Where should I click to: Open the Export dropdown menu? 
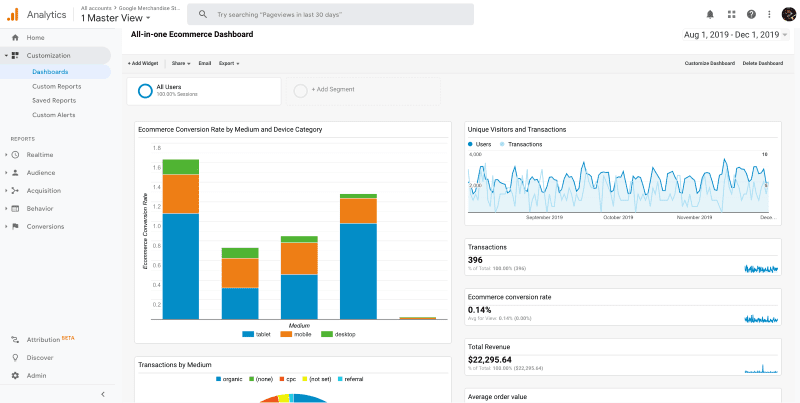(229, 63)
